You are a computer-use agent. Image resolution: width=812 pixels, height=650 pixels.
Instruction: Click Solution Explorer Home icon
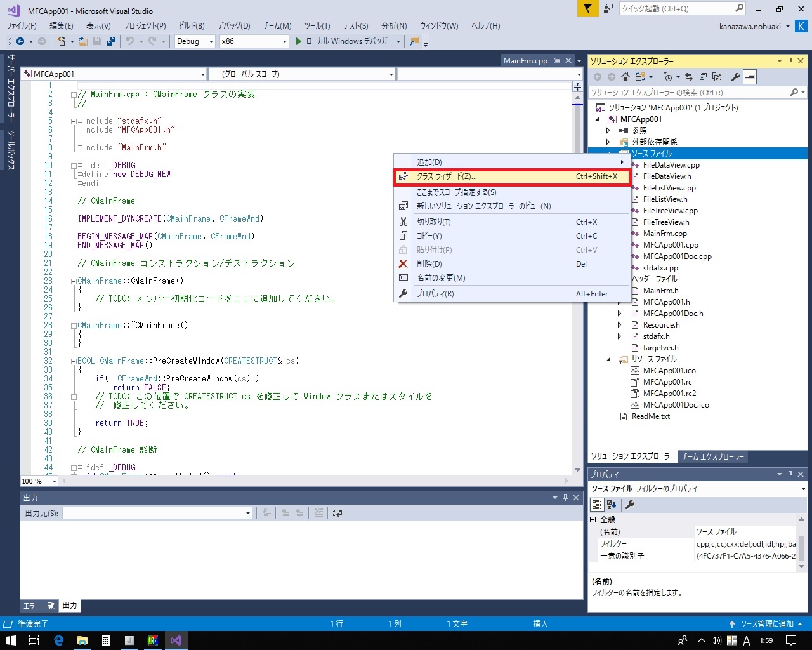[x=625, y=77]
